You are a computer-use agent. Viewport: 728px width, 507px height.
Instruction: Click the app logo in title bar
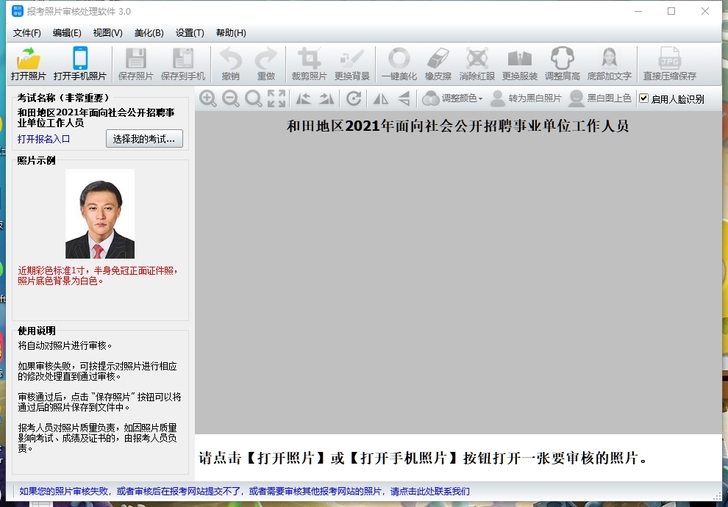click(x=18, y=11)
